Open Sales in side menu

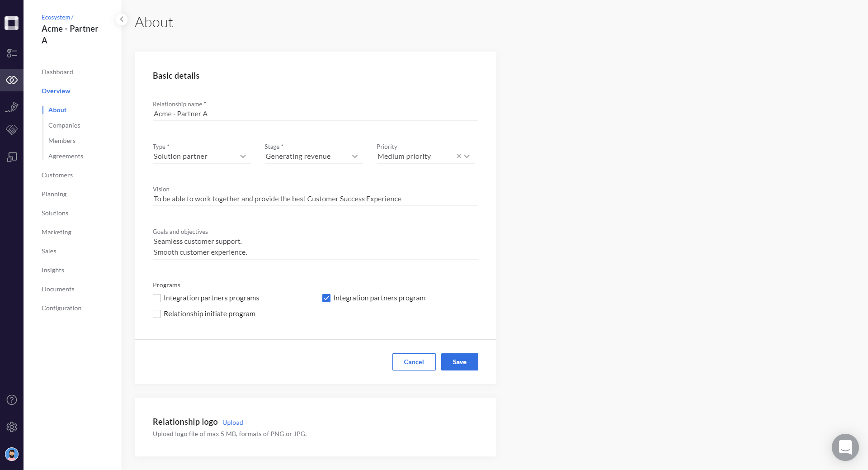click(49, 251)
